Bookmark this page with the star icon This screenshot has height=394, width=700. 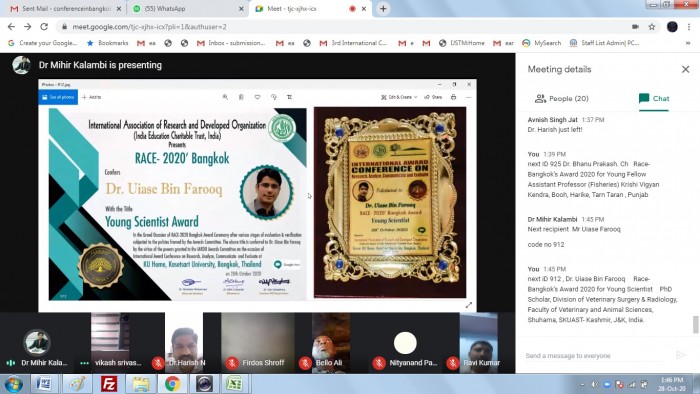click(652, 27)
